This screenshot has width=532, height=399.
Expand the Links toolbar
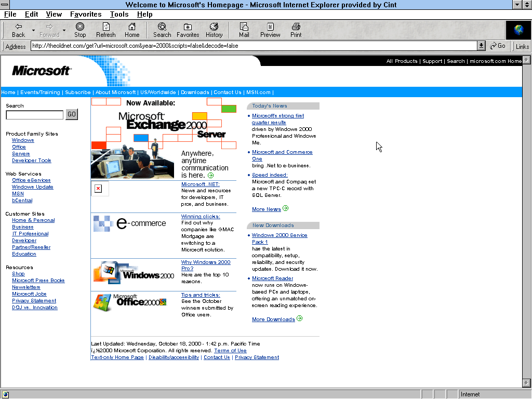pos(522,46)
